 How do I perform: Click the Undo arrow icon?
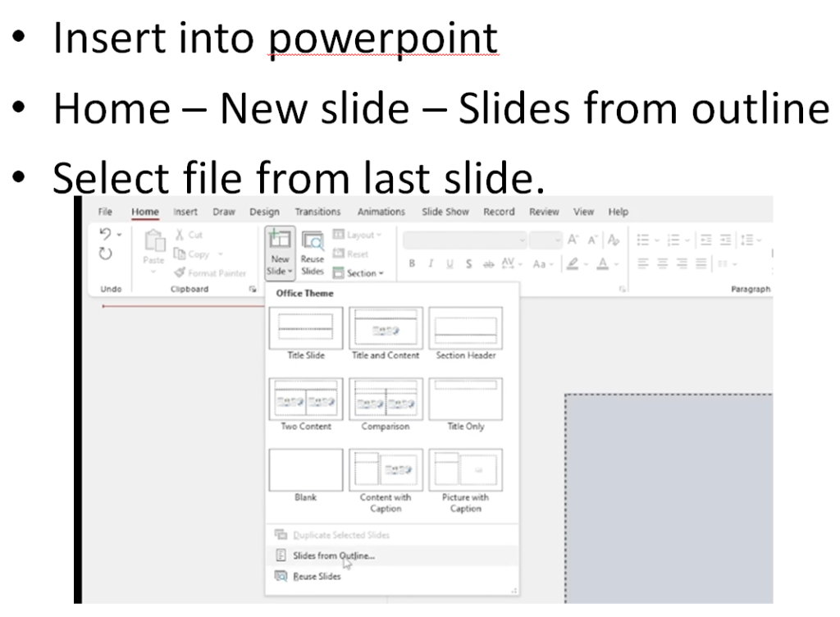105,234
